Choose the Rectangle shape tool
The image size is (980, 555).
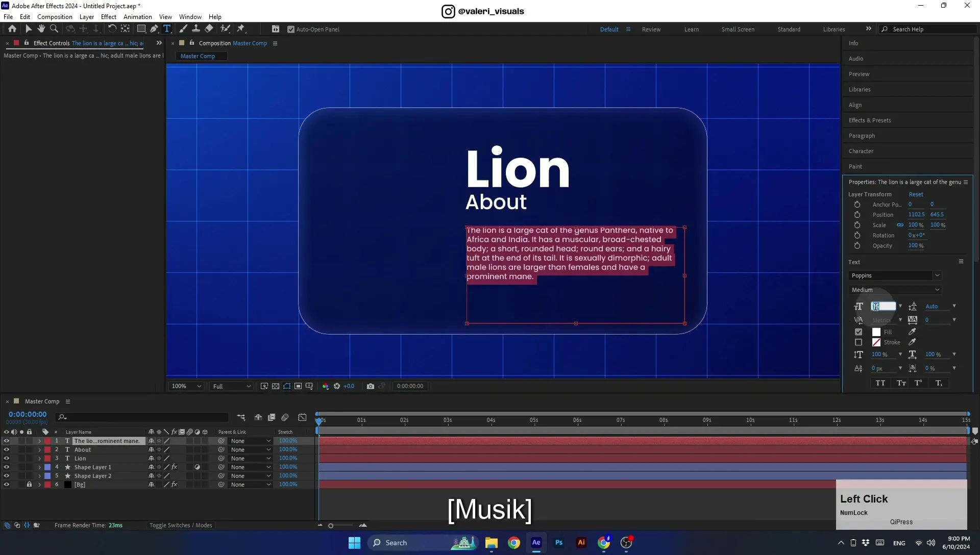pyautogui.click(x=141, y=29)
